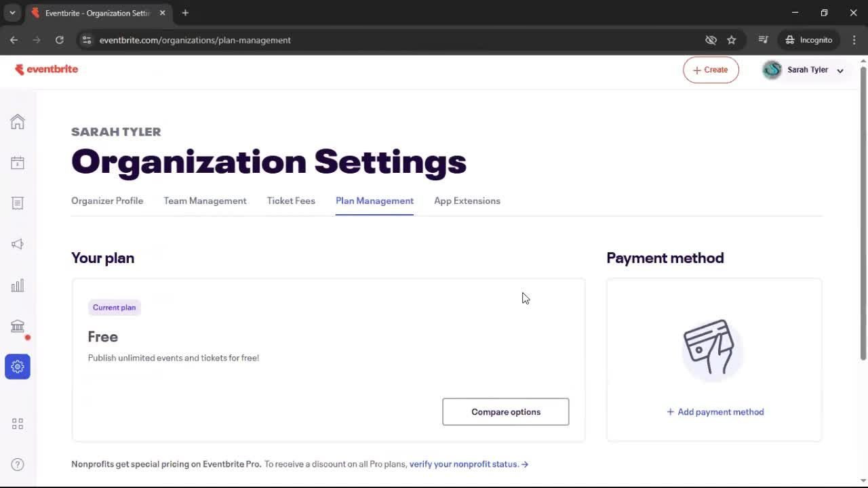
Task: Bookmark this page with star icon
Action: coord(732,40)
